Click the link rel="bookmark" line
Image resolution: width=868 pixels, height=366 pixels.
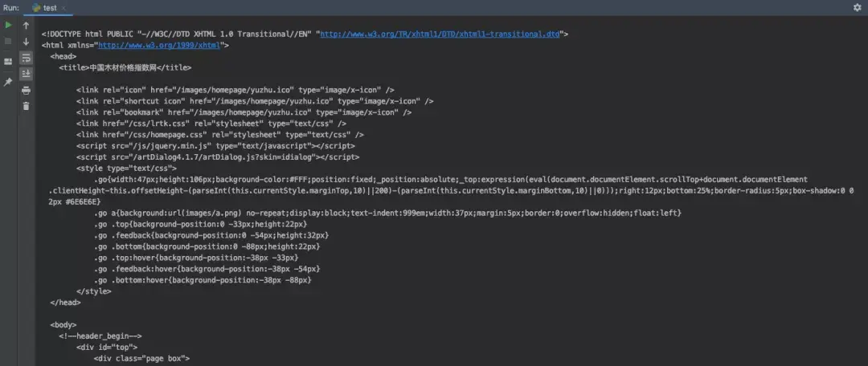(x=244, y=112)
